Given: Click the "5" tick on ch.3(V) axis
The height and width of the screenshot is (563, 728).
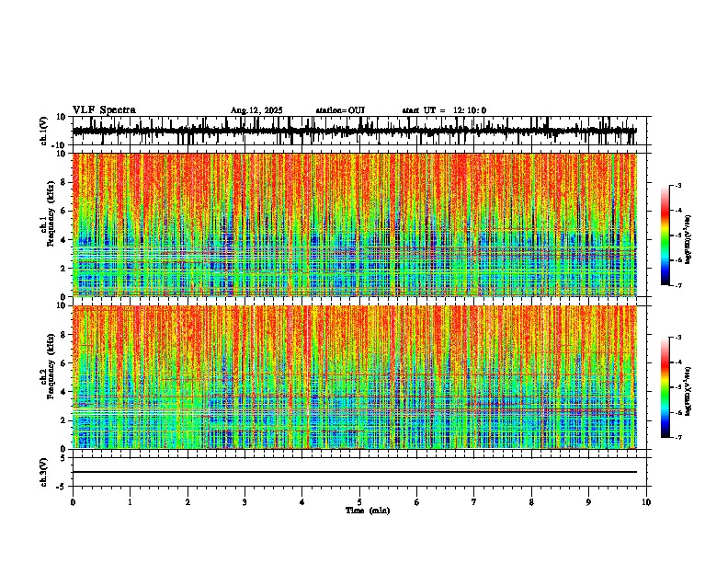Looking at the screenshot, I should [63, 458].
